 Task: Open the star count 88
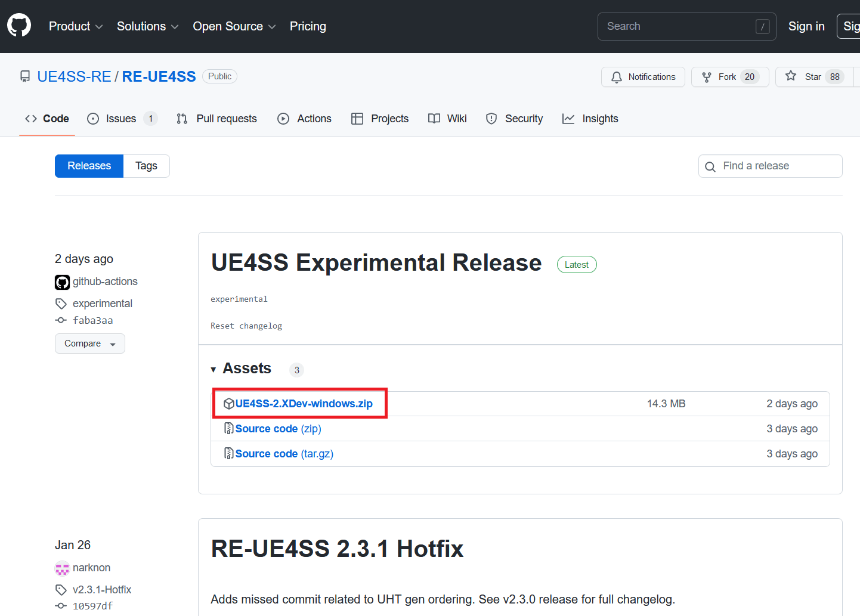coord(835,77)
